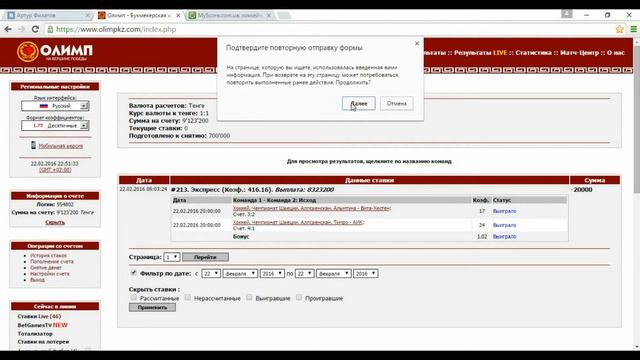
Task: Click the Скрыть link in account info
Action: click(55, 222)
